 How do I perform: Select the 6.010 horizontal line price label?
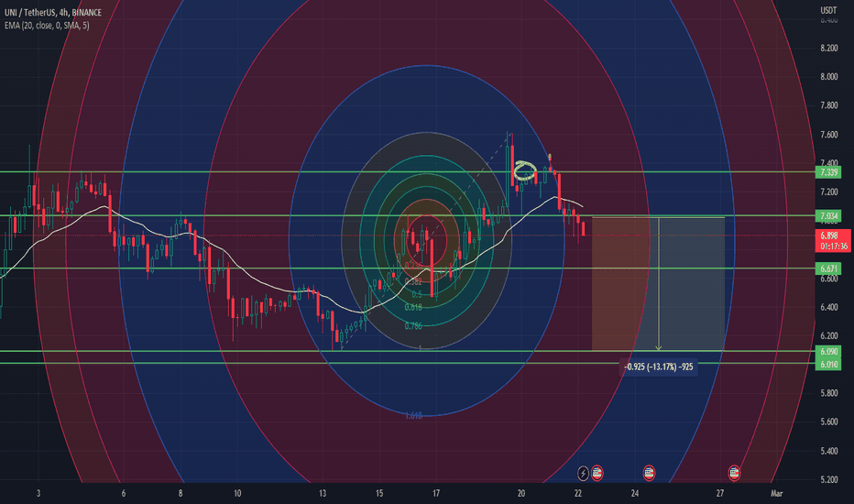point(828,364)
